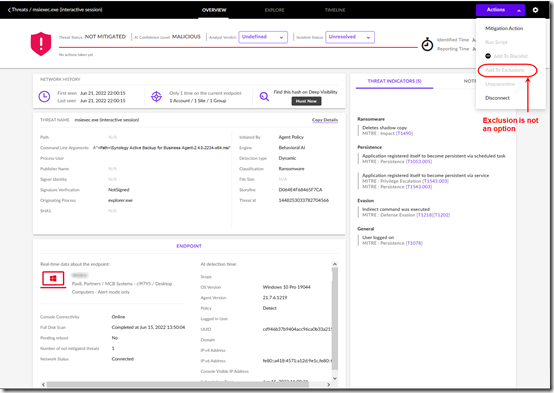
Task: Click the Copy Details link
Action: pyautogui.click(x=325, y=120)
